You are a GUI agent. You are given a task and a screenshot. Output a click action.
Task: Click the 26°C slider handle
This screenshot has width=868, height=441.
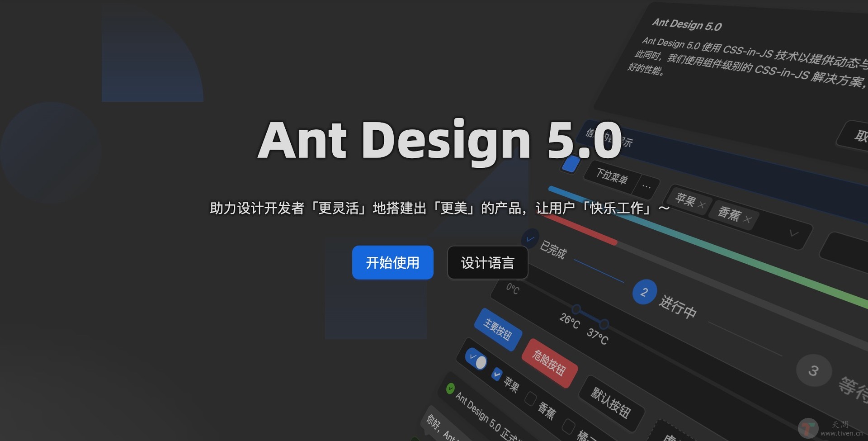point(576,309)
